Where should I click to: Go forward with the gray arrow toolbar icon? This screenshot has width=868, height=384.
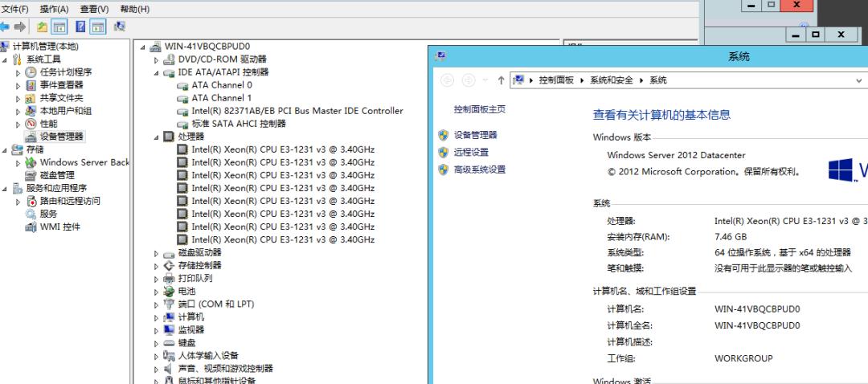20,27
